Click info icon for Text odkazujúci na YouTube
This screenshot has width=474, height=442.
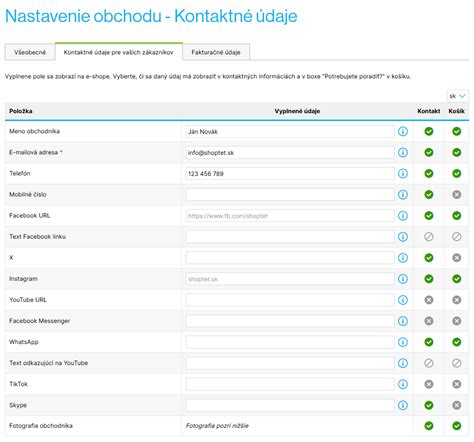click(x=403, y=363)
